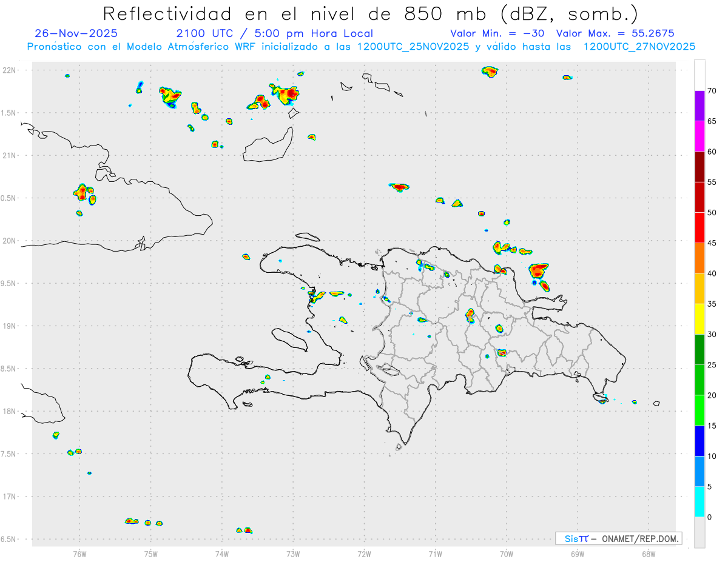The width and height of the screenshot is (728, 562).
Task: Click the 40 tick label on the color scale
Action: pos(712,273)
